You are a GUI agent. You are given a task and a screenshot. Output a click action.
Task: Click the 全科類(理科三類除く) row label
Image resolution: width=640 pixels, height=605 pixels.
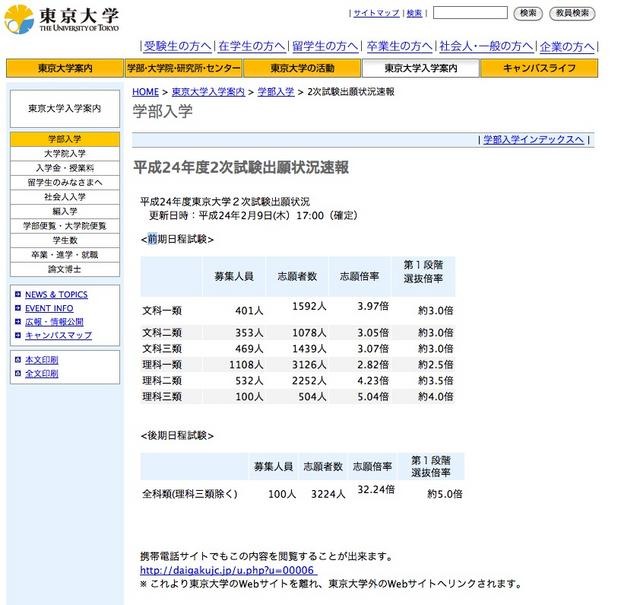190,494
